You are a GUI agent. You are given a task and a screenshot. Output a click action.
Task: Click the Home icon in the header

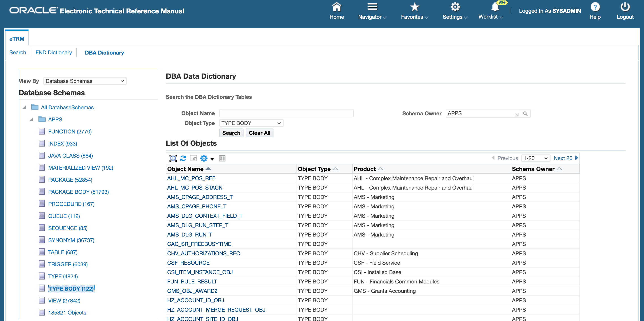pos(337,7)
